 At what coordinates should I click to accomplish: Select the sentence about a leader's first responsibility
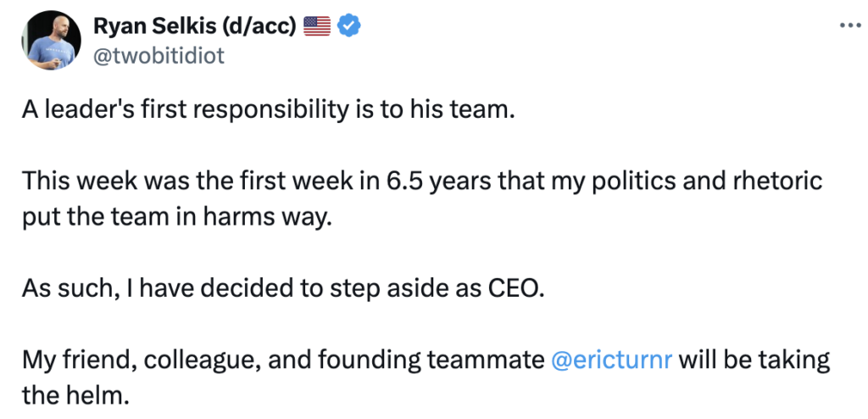pyautogui.click(x=269, y=111)
